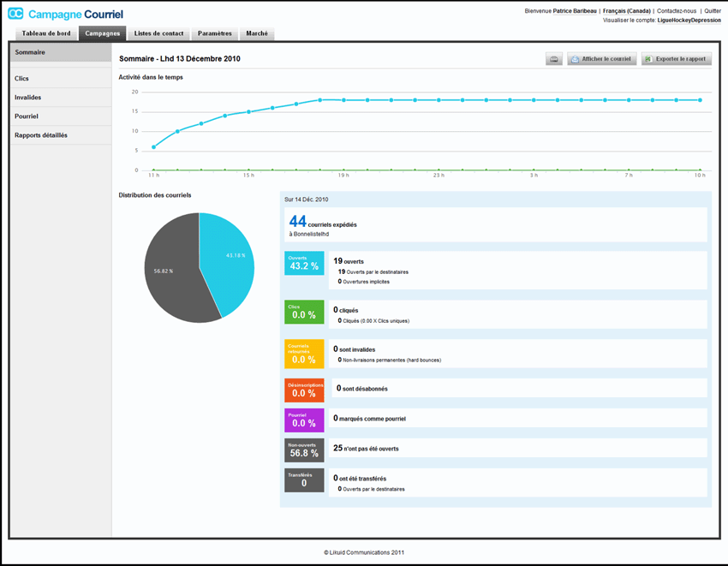Image resolution: width=728 pixels, height=566 pixels.
Task: Click the gray Non-ouverts 56.8 % tile
Action: [304, 450]
